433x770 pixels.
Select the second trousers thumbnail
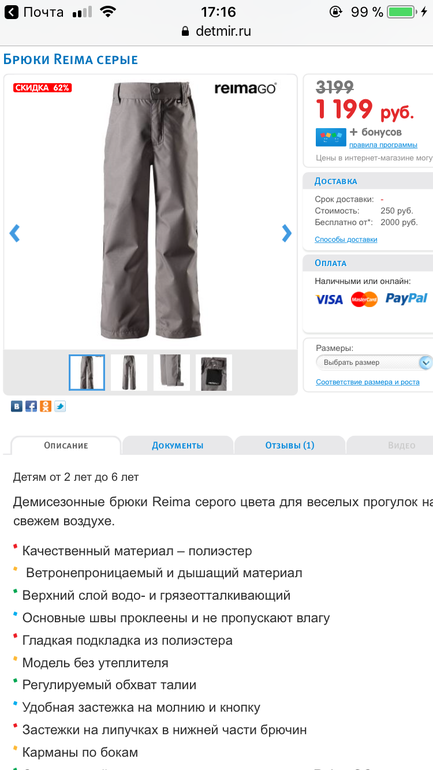[129, 372]
